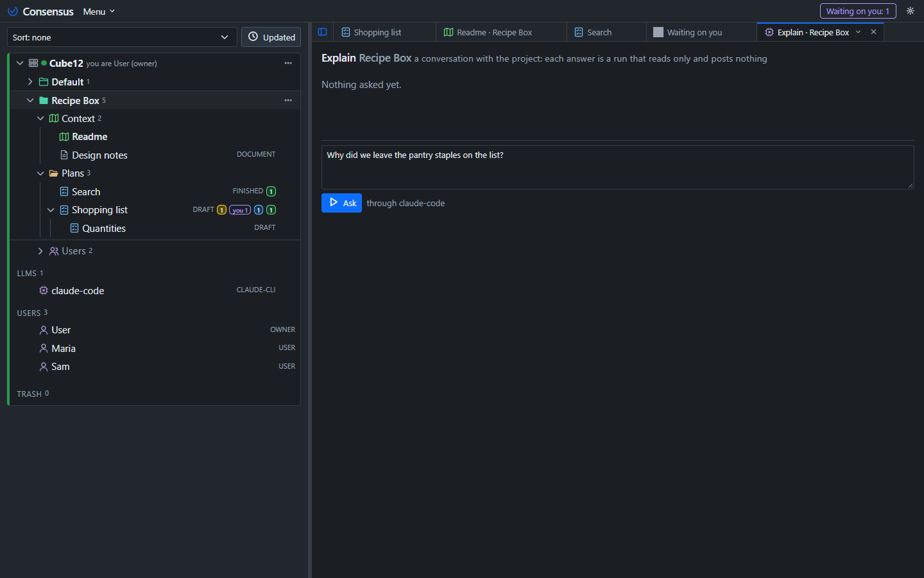Screen dimensions: 924x578
Task: Expand the Default project
Action: click(x=30, y=82)
